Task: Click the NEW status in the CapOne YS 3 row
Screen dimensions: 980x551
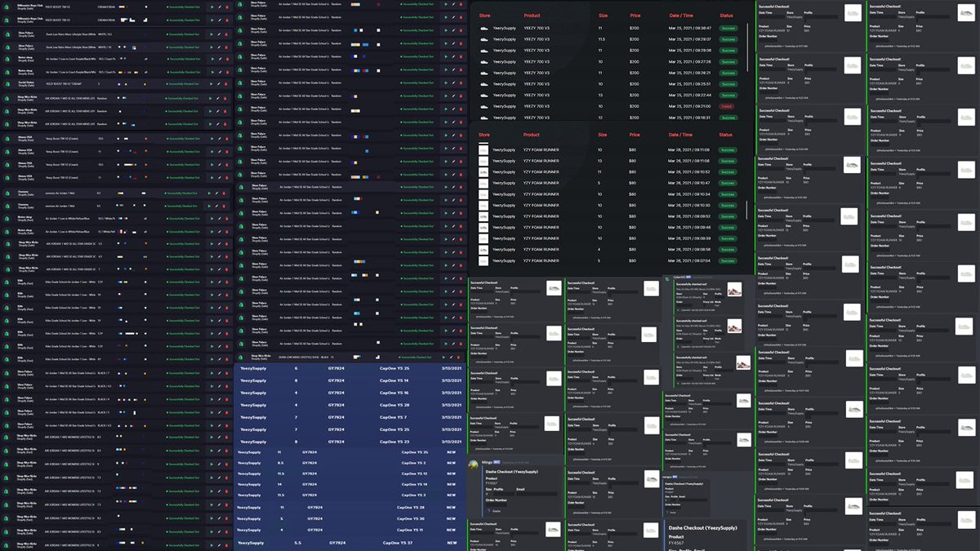Action: coord(451,495)
